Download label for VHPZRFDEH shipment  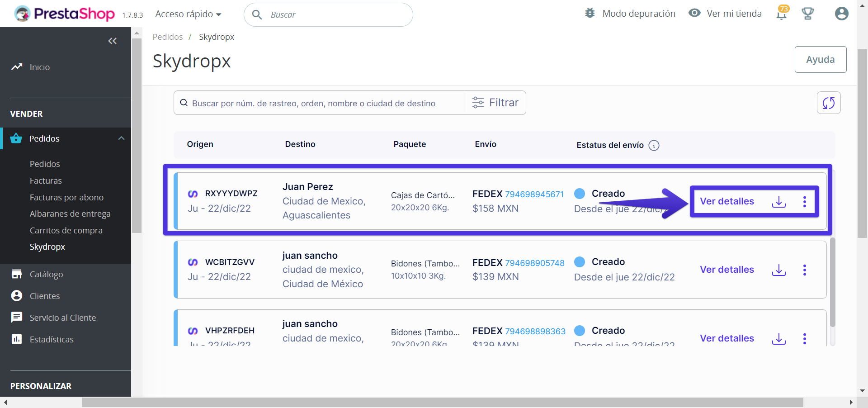pyautogui.click(x=779, y=338)
